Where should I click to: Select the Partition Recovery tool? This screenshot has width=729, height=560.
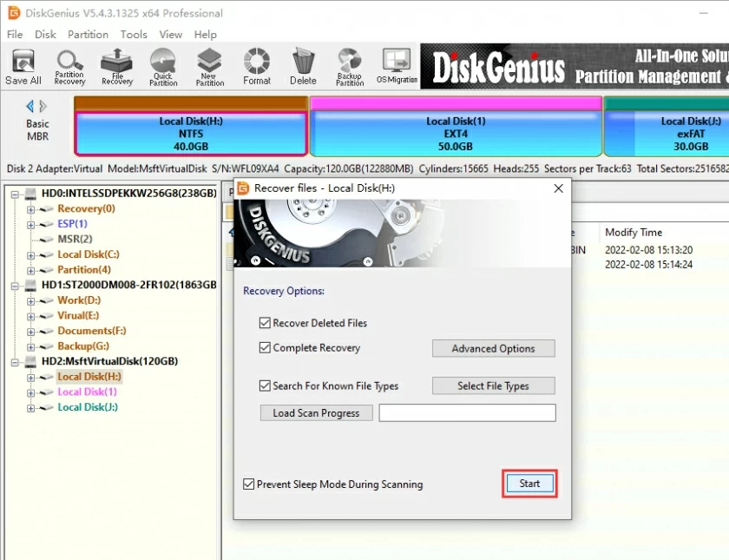click(x=69, y=65)
